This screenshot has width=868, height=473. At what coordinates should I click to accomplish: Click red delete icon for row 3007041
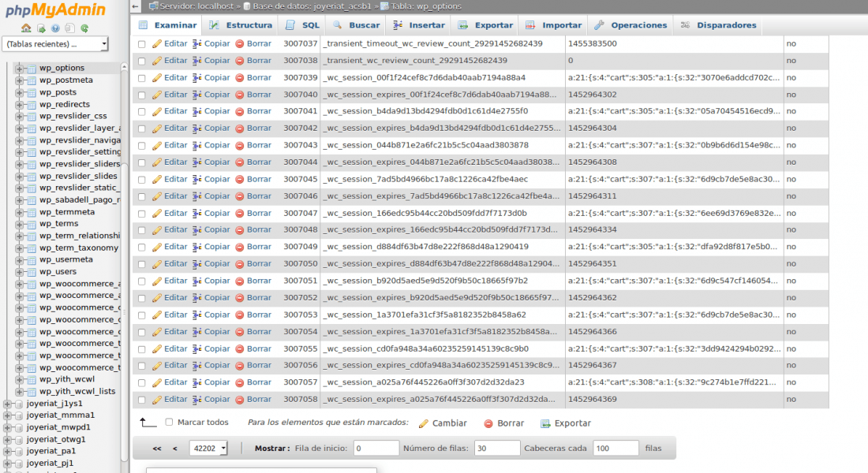(x=240, y=112)
